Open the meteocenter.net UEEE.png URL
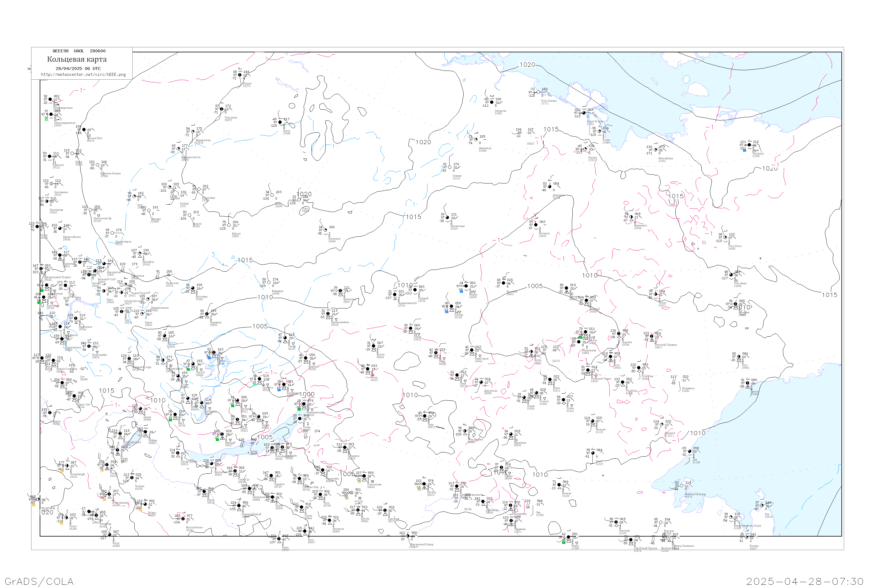 pos(83,75)
